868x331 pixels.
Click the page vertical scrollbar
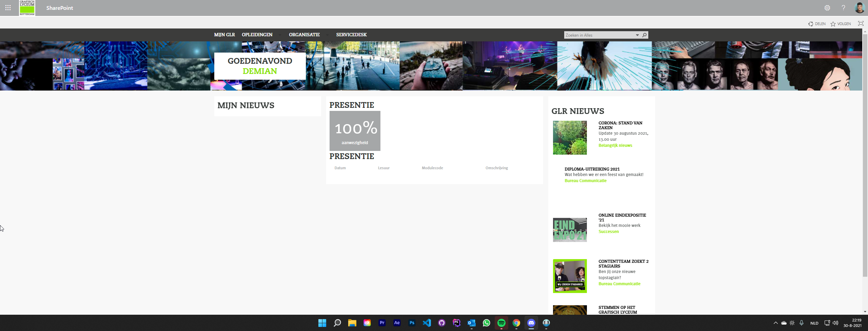[x=865, y=153]
